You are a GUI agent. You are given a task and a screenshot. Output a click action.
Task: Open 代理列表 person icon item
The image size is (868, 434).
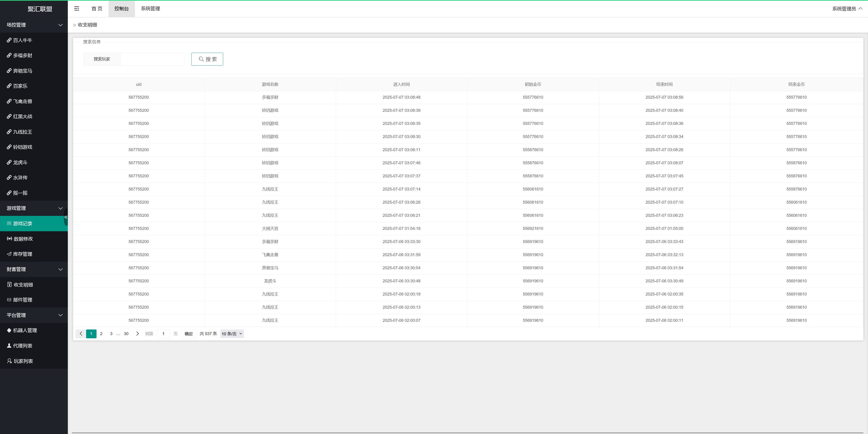tap(22, 346)
